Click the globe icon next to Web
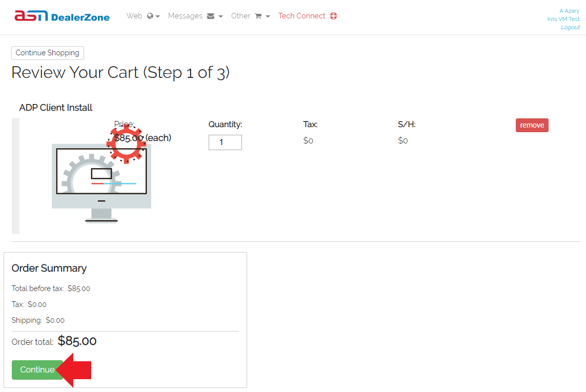The height and width of the screenshot is (392, 586). pyautogui.click(x=150, y=16)
